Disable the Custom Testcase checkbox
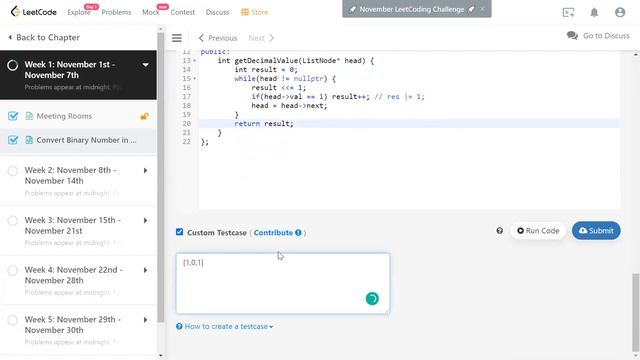 [x=180, y=232]
